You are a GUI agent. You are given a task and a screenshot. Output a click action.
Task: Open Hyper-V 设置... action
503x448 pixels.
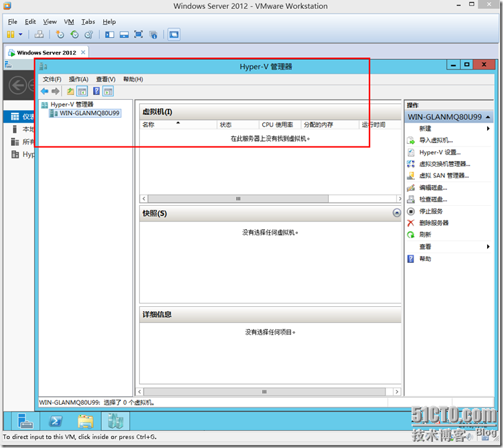[440, 153]
